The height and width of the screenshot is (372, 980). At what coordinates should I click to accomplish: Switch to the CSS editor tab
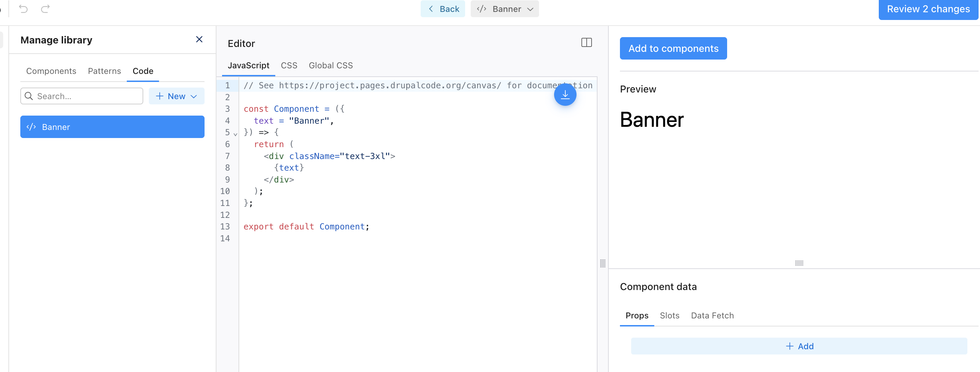click(289, 65)
